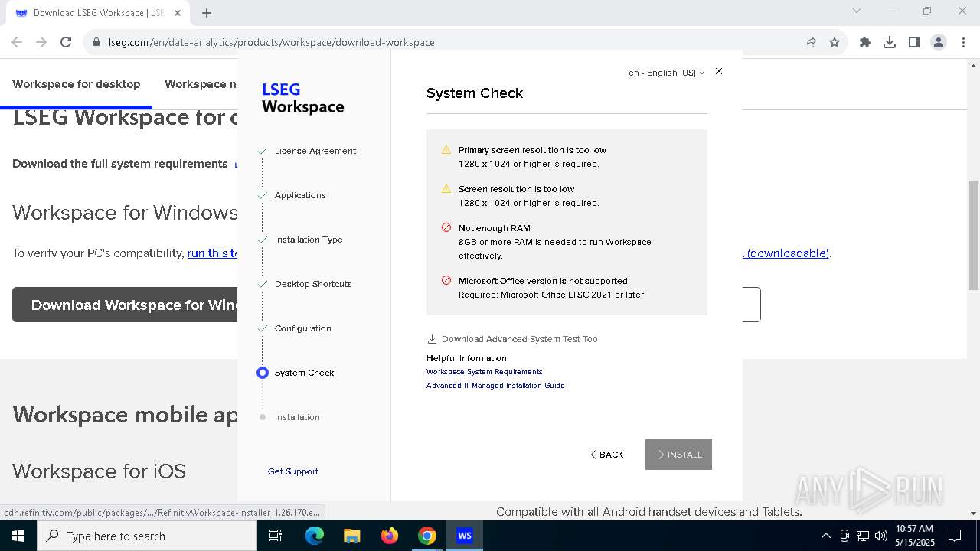Select the License Agreement step
This screenshot has height=551, width=980.
point(315,151)
